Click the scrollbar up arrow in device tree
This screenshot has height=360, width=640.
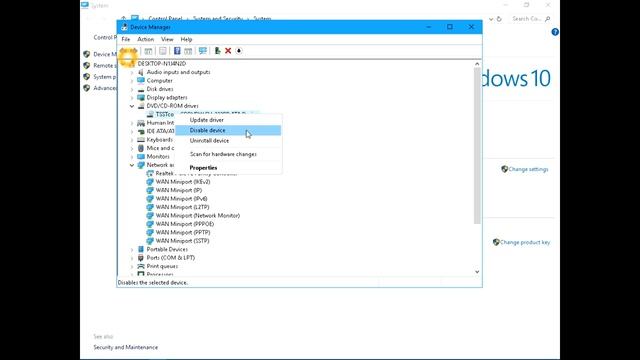[x=477, y=64]
